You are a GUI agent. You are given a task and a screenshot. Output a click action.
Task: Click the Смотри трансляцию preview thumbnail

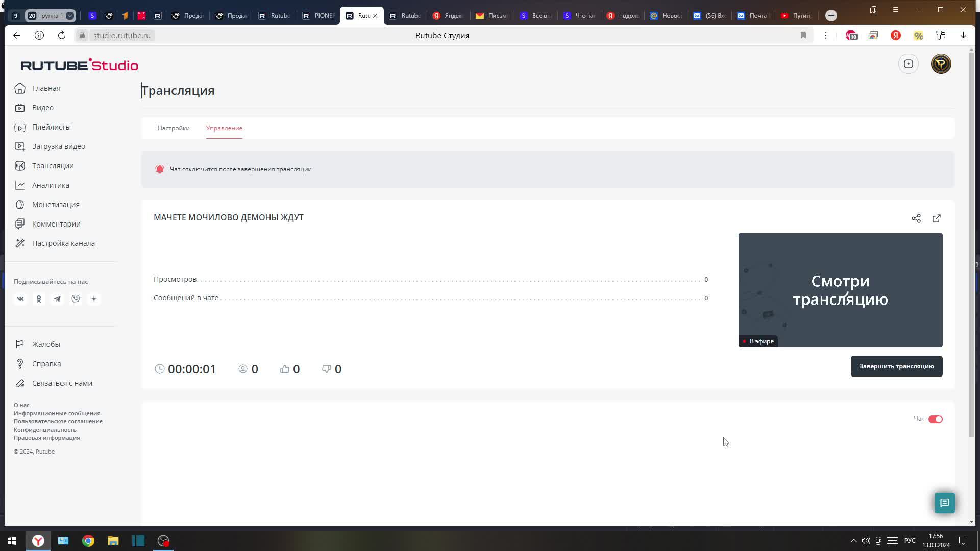[x=840, y=290]
